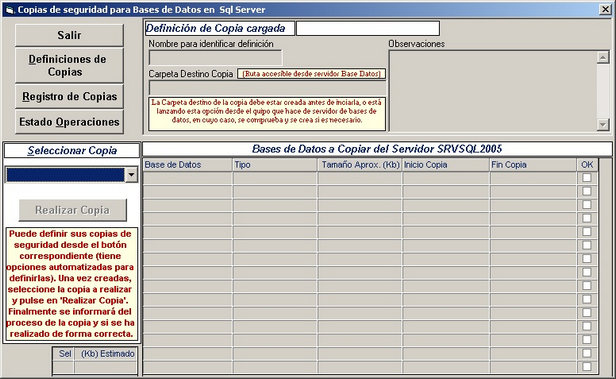
Task: Click the Carpeta Destino Copia path field
Action: coord(267,87)
